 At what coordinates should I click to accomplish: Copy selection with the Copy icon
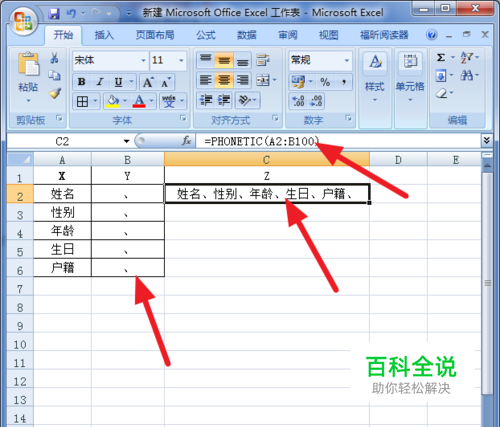54,75
